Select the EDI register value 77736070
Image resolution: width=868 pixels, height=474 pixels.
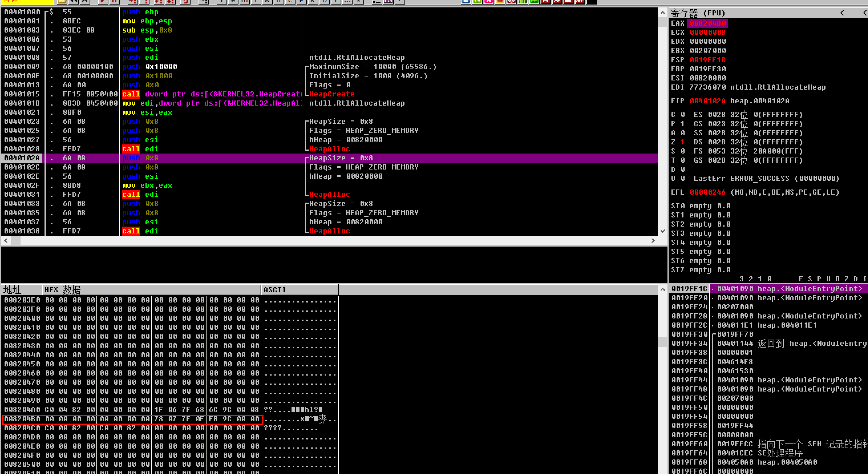708,87
